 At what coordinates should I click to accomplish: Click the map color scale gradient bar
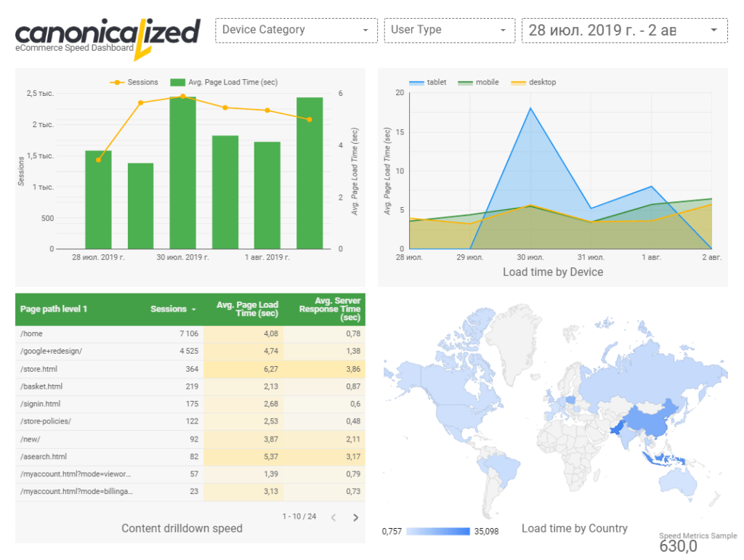438,532
